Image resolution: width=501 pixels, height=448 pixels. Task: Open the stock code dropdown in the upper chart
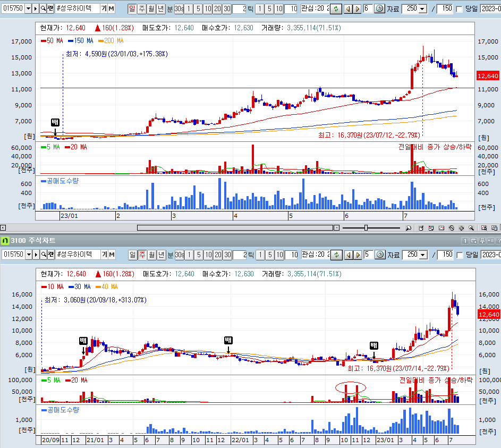(28, 9)
